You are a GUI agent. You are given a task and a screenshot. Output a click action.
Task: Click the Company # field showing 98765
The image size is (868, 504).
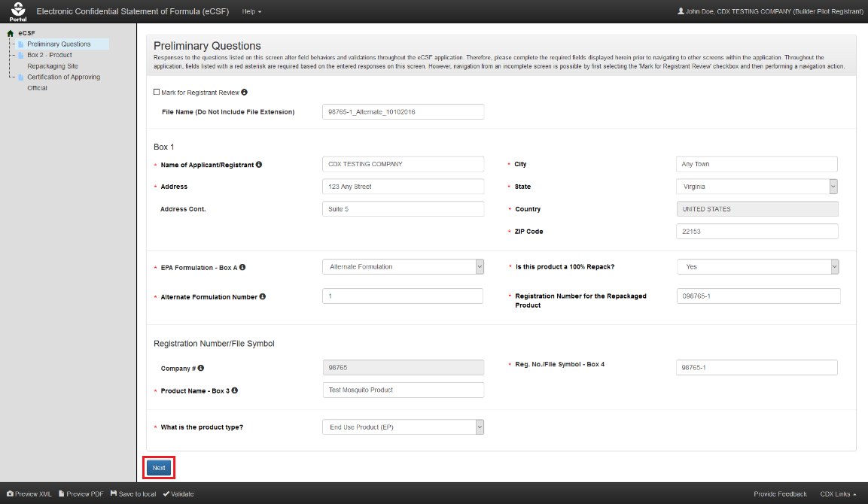click(403, 367)
